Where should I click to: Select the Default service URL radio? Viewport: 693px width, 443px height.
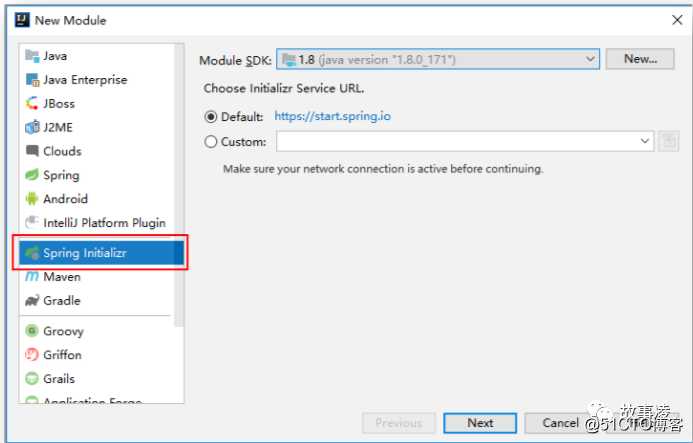tap(211, 117)
